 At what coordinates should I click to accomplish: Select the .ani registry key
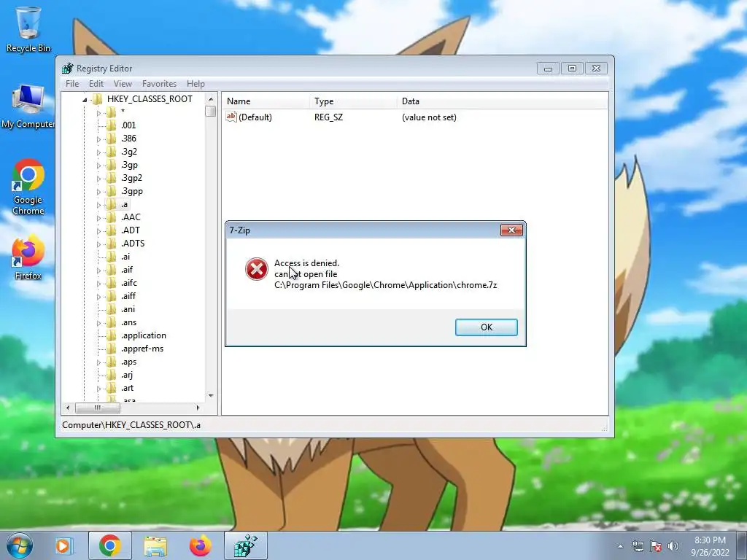tap(128, 309)
